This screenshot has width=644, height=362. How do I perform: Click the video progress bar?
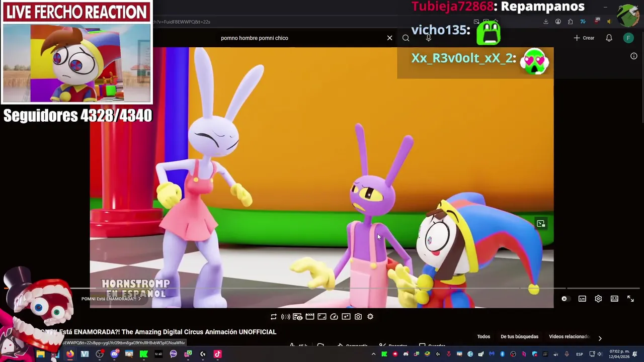click(322, 289)
